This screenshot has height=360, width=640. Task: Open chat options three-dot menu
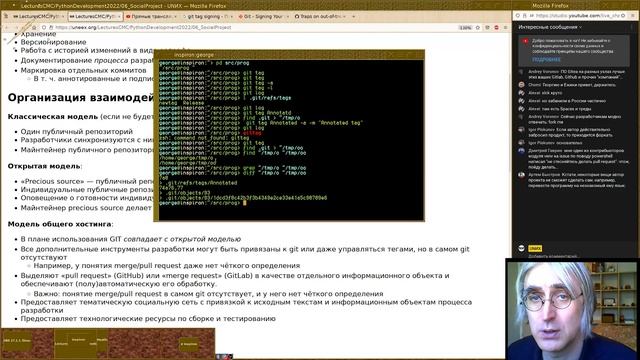point(632,27)
